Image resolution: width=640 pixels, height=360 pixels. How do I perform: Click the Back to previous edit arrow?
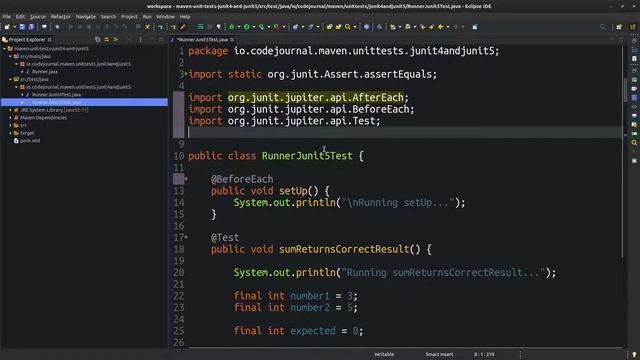click(441, 27)
